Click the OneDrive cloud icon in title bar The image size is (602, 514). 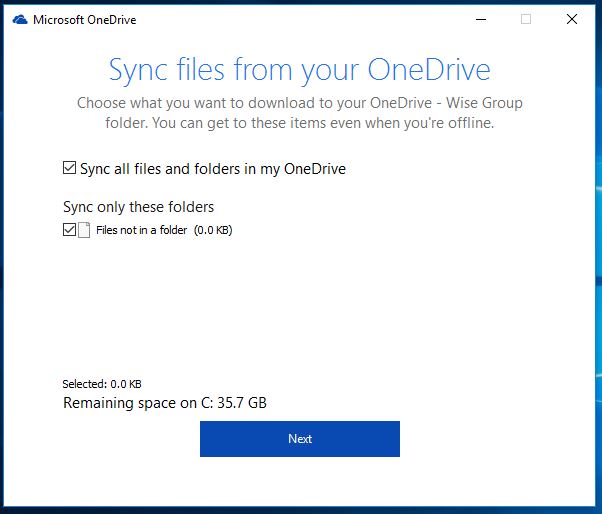20,20
